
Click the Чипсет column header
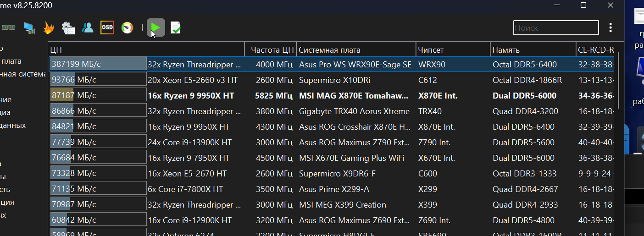tap(452, 50)
